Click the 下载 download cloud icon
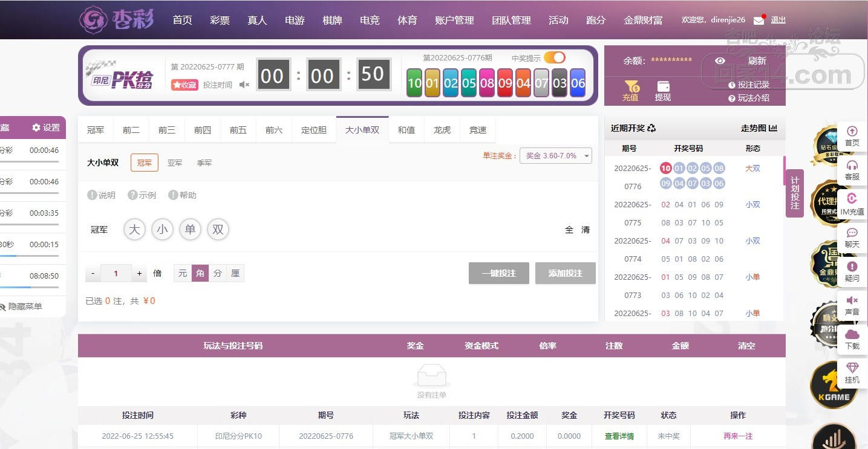This screenshot has width=868, height=449. 852,334
